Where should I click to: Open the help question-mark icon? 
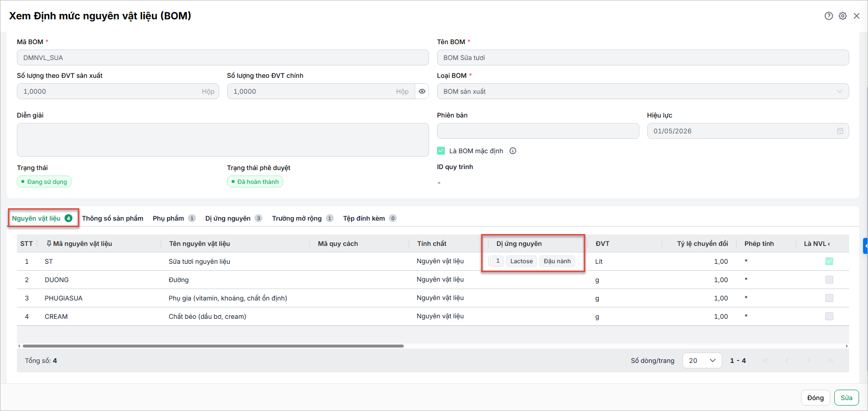click(829, 16)
